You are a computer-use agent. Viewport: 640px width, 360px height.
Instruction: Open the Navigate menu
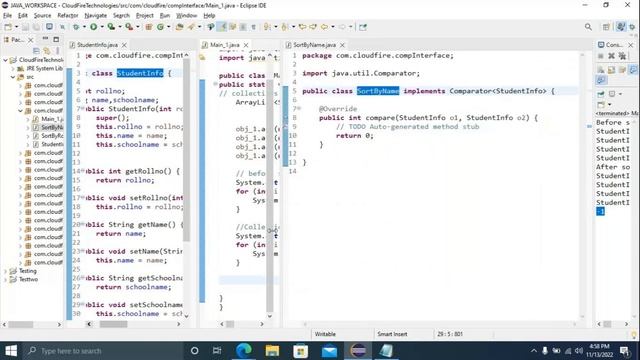(x=96, y=16)
